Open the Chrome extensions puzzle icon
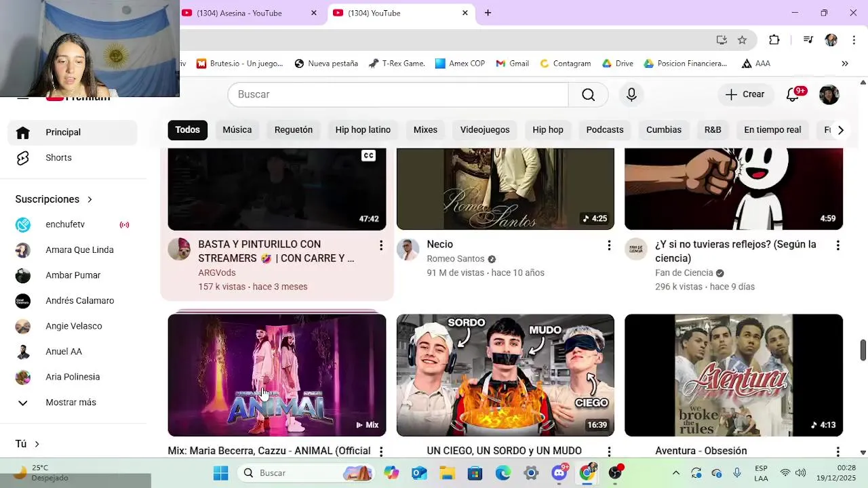 click(774, 40)
